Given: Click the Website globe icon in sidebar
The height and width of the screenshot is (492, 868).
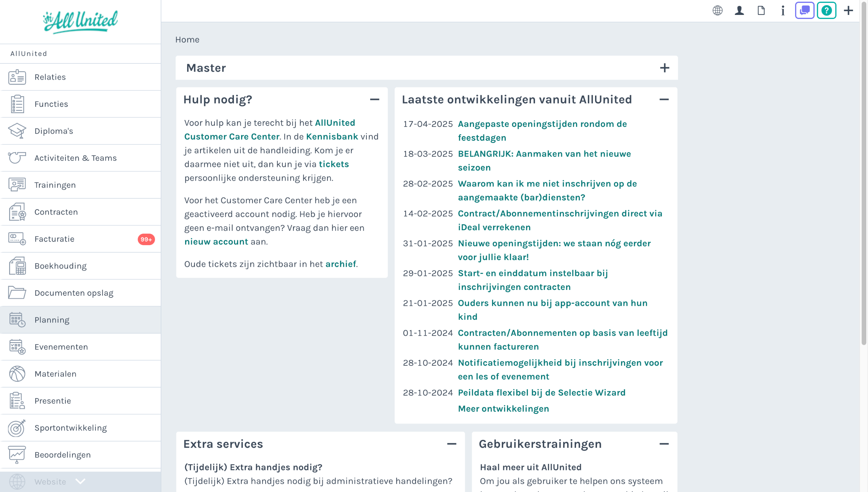Looking at the screenshot, I should click(17, 482).
